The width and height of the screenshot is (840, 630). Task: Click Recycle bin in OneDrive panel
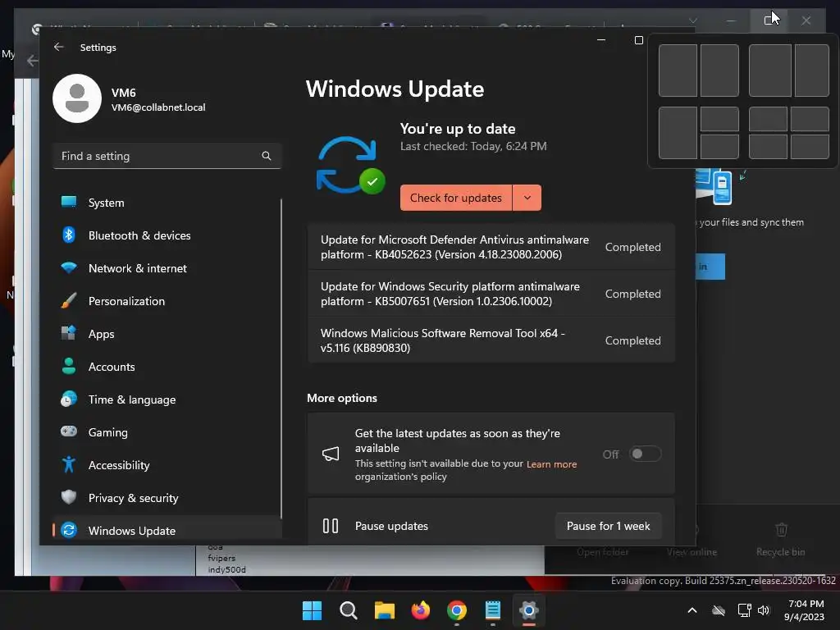coord(781,540)
